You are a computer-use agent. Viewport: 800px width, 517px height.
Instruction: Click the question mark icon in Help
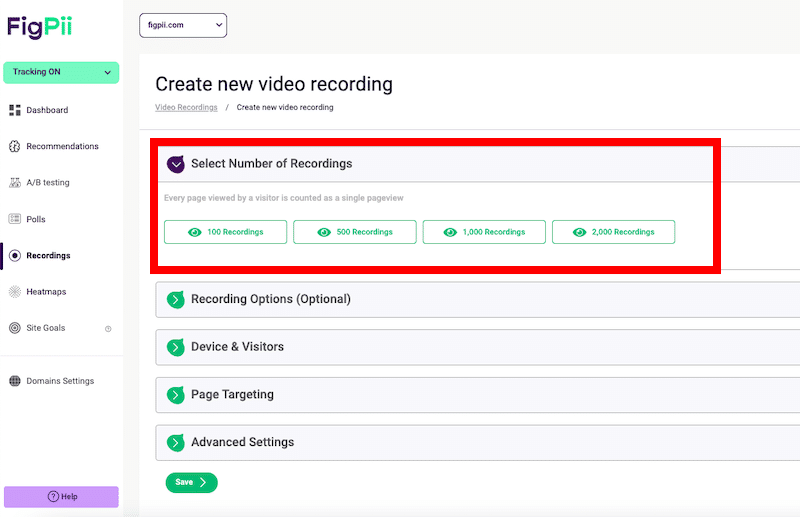click(x=53, y=496)
